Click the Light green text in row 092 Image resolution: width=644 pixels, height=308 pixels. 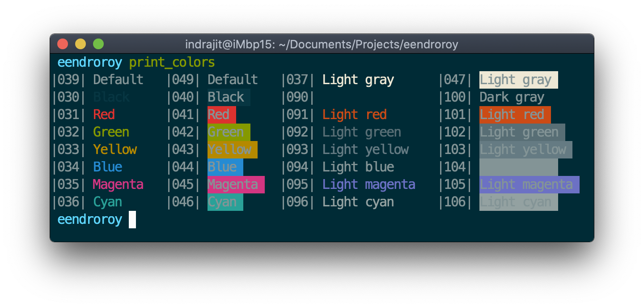362,132
